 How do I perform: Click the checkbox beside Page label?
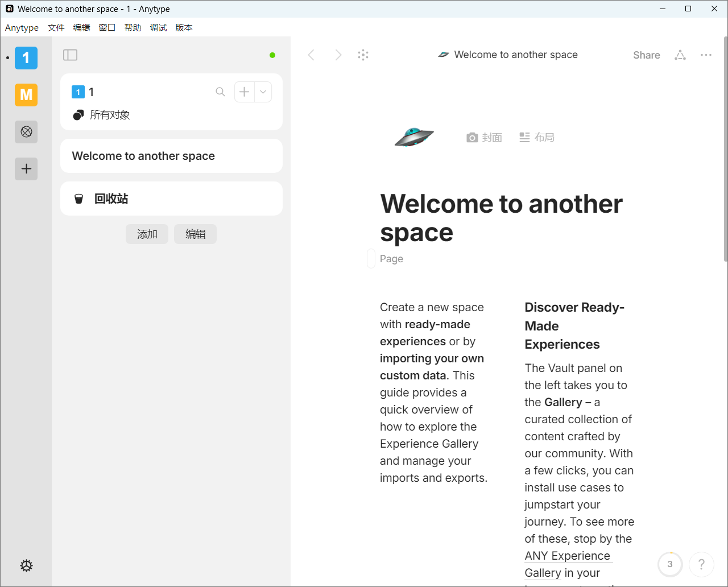tap(371, 258)
